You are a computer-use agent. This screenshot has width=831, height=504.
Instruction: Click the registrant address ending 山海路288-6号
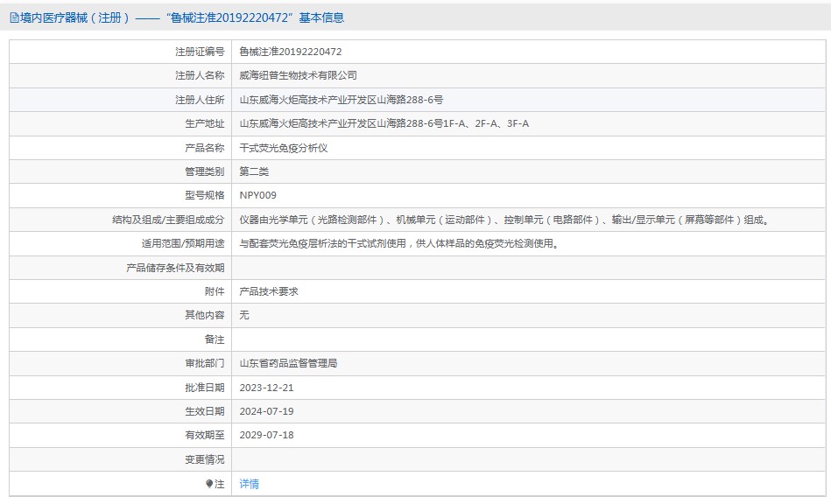[x=342, y=100]
